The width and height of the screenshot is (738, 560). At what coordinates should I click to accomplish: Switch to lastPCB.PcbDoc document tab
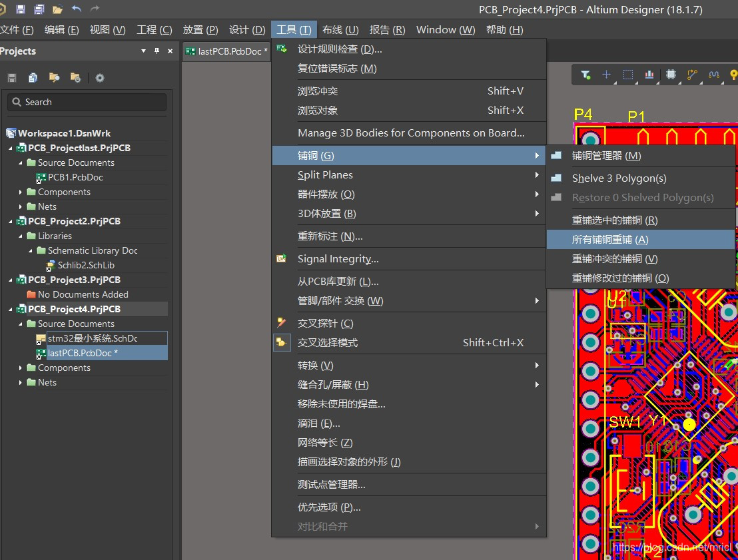pyautogui.click(x=227, y=51)
